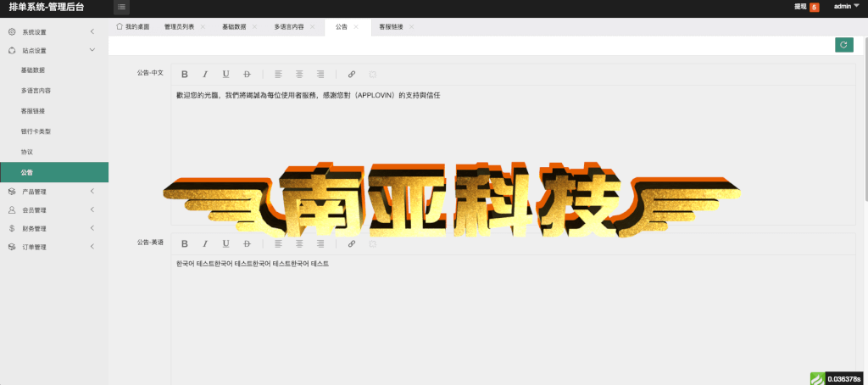Click the 财务管理 dollar icon
Image resolution: width=868 pixels, height=385 pixels.
12,228
